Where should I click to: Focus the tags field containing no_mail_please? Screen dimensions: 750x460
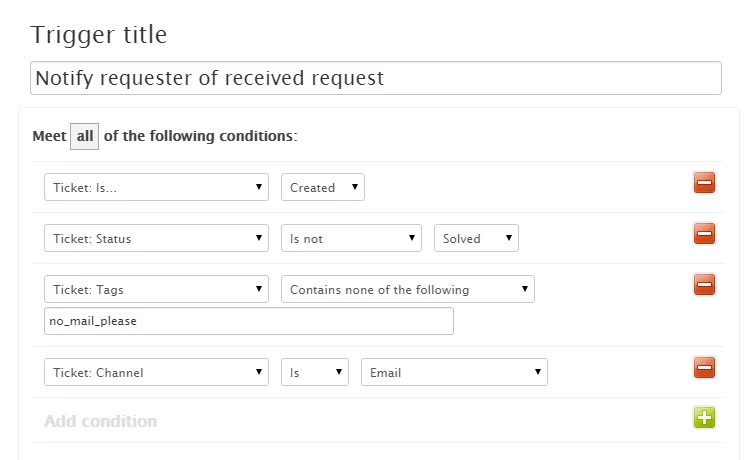coord(248,321)
